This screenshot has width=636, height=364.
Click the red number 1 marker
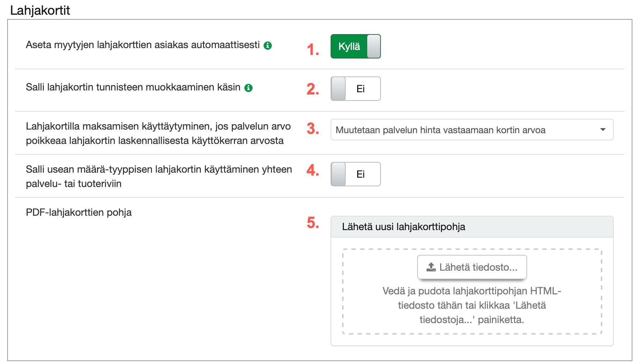pyautogui.click(x=313, y=50)
